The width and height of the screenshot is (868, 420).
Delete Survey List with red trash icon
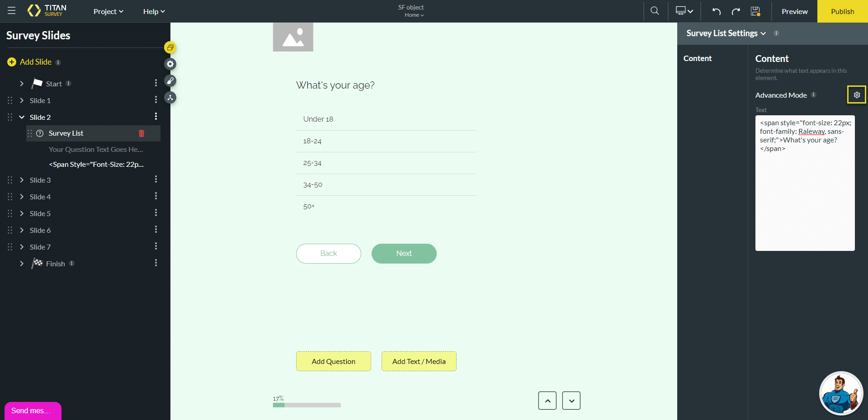point(142,133)
